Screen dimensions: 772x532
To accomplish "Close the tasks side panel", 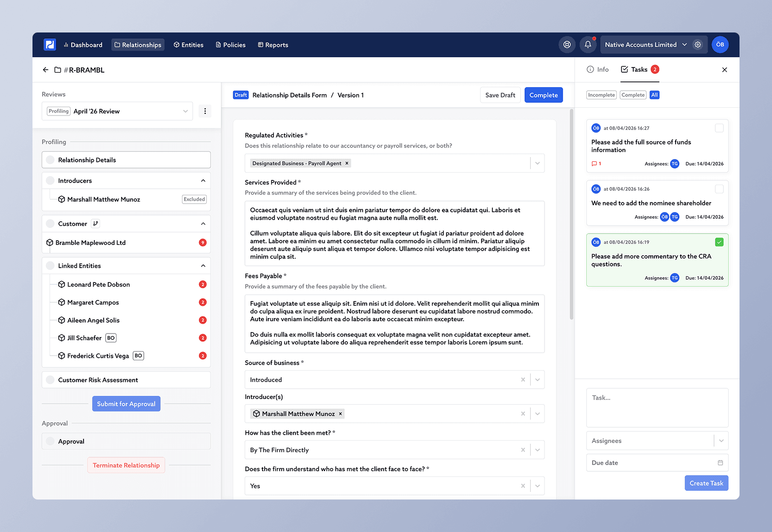I will (x=725, y=70).
